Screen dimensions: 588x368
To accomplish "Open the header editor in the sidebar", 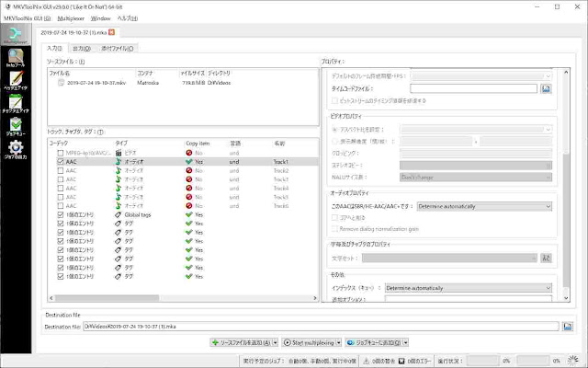I will point(16,81).
